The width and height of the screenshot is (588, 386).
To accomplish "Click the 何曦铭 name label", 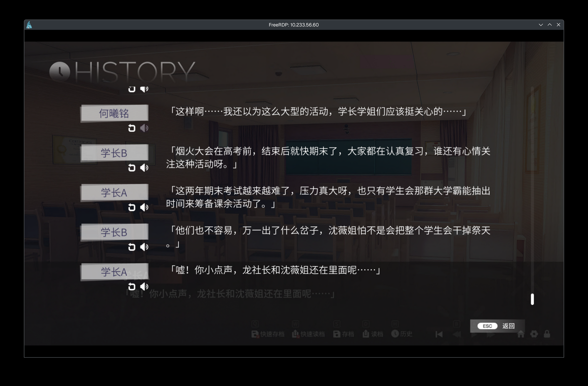I will click(114, 114).
